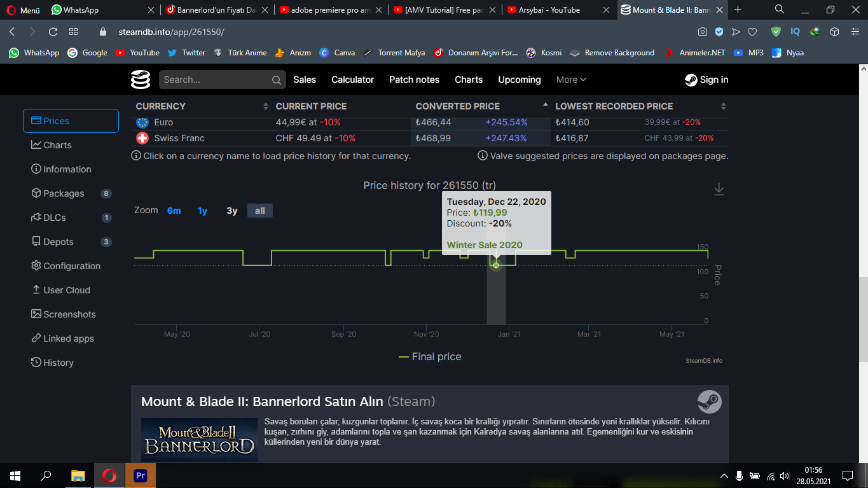Open the Screenshots sidebar tab
Viewport: 868px width, 488px height.
[x=71, y=314]
